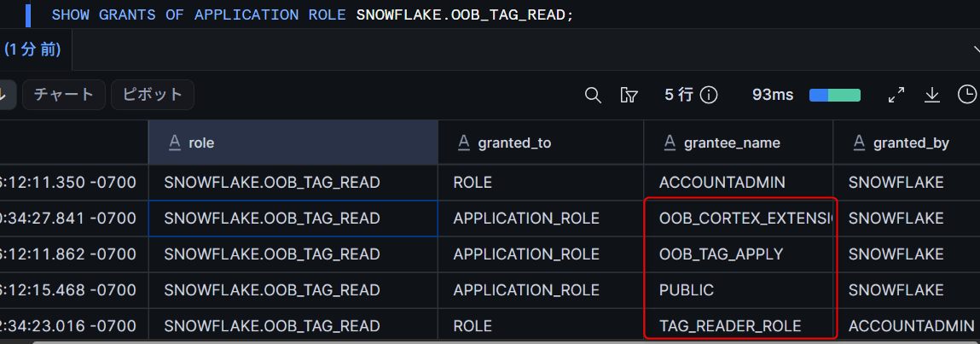Download the query results
This screenshot has height=344, width=980.
click(x=932, y=95)
